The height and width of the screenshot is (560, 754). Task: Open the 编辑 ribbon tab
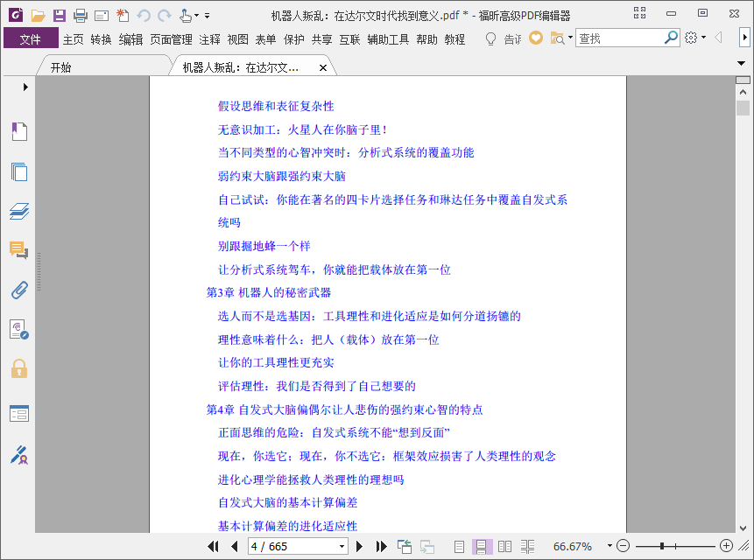(130, 39)
